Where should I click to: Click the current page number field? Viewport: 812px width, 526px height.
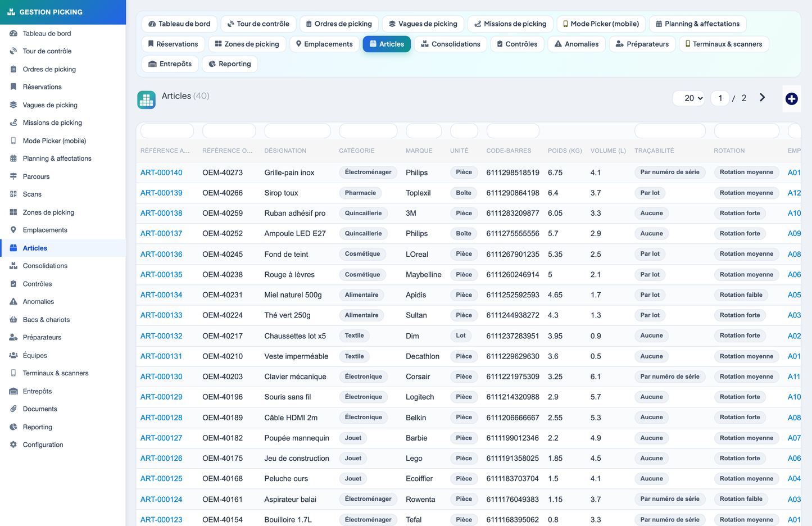720,98
